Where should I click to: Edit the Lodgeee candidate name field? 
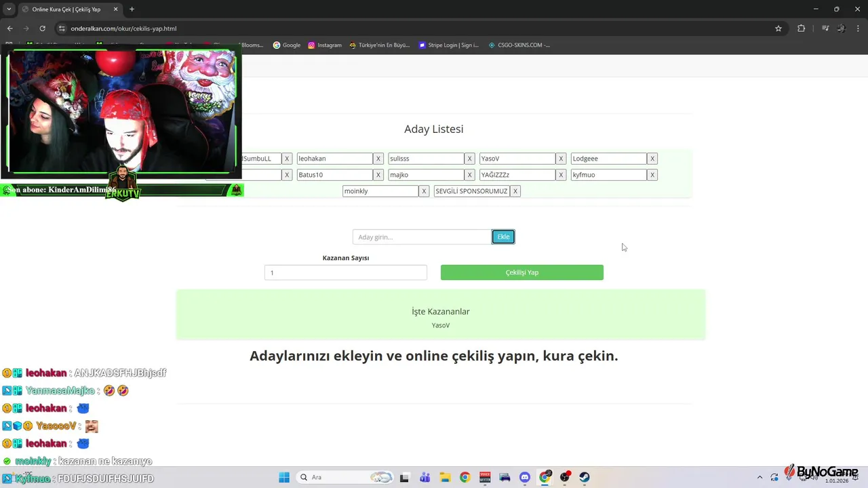(609, 159)
